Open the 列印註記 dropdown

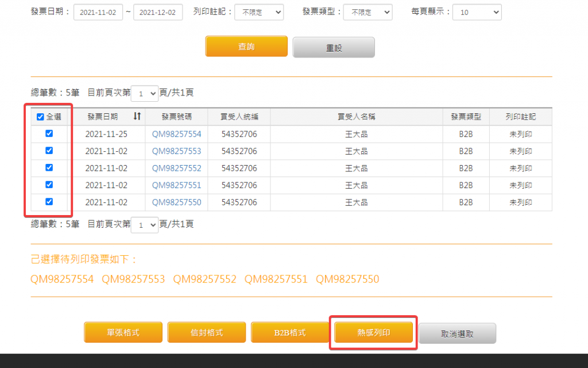pyautogui.click(x=259, y=12)
